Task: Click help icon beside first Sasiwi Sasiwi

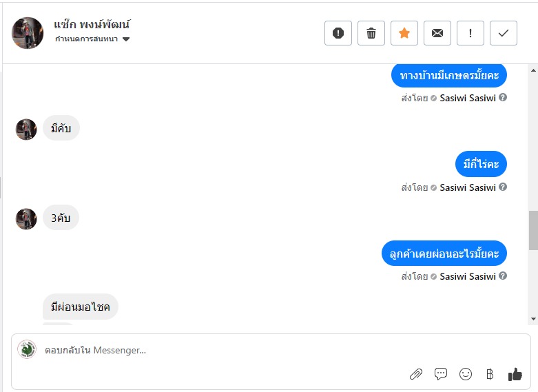Action: click(x=503, y=98)
